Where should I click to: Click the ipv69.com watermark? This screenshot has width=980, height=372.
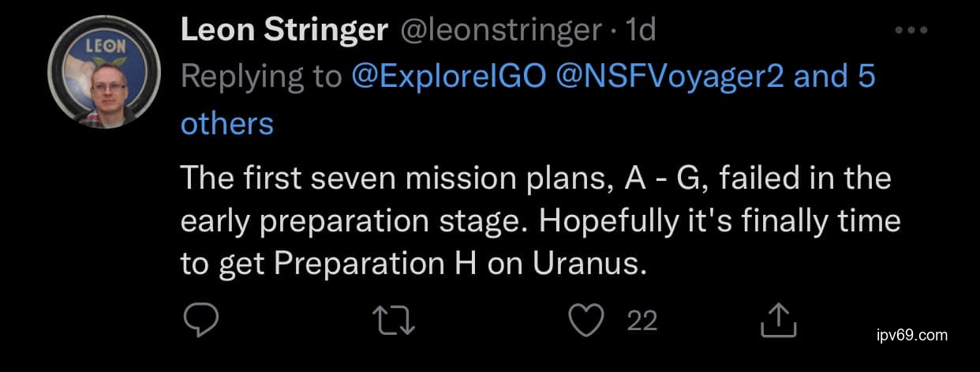pyautogui.click(x=911, y=335)
